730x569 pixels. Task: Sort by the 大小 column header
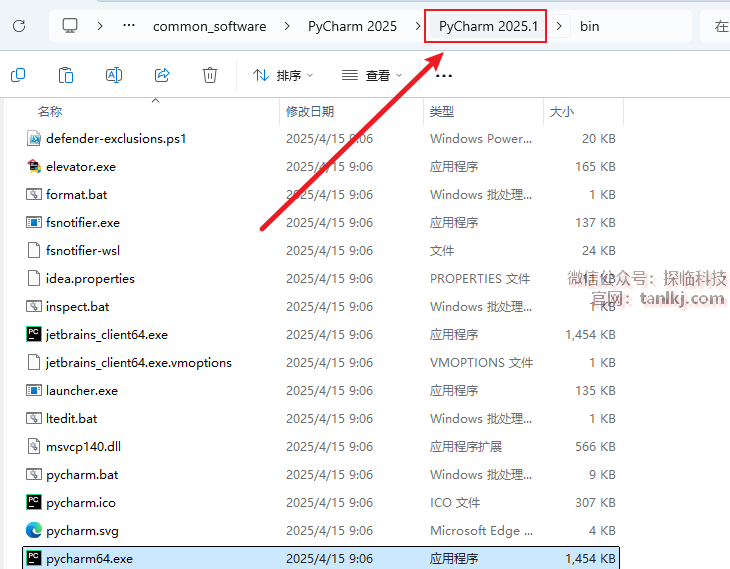(x=562, y=112)
